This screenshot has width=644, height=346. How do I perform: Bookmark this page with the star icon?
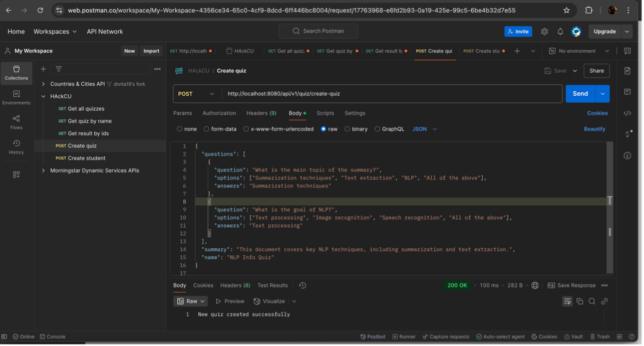click(566, 10)
